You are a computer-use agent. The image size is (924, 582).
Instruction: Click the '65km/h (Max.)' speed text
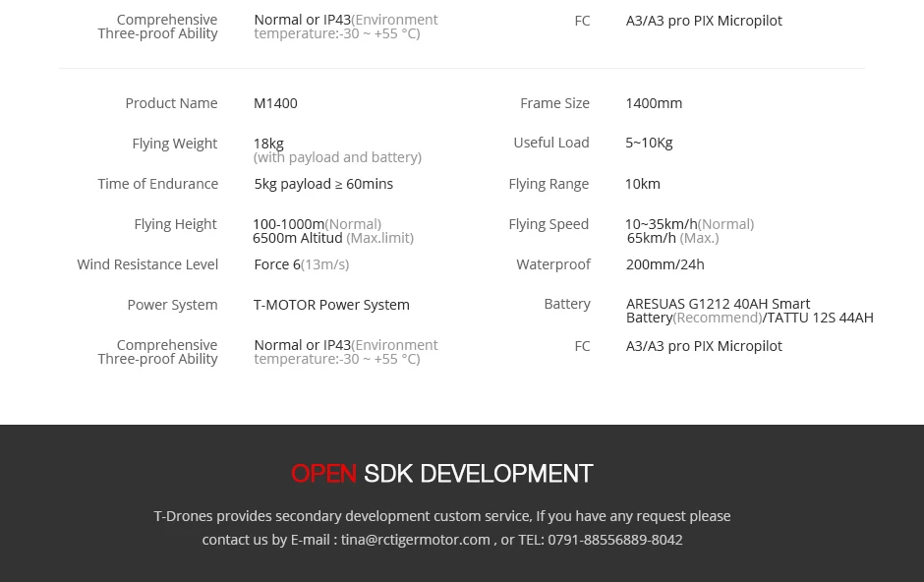(673, 238)
